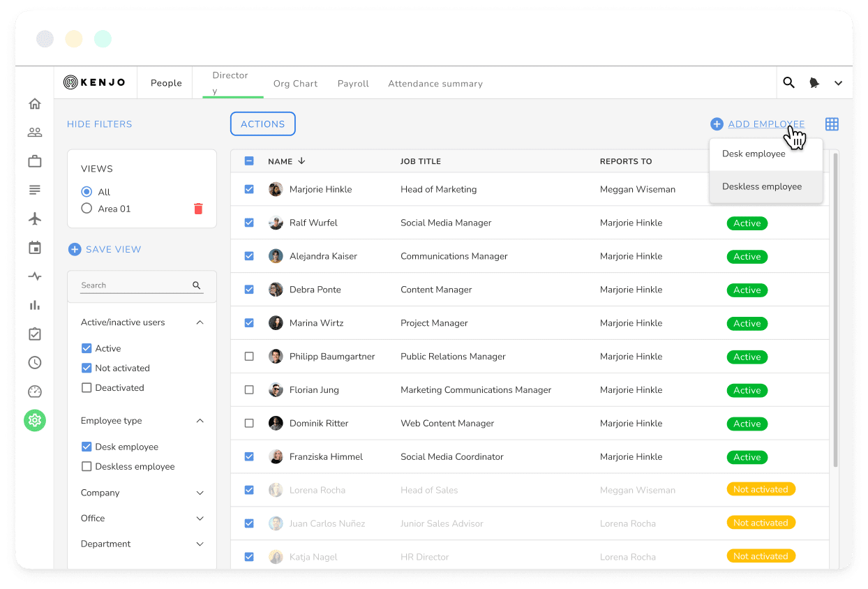Click the Reports To column header

point(626,161)
